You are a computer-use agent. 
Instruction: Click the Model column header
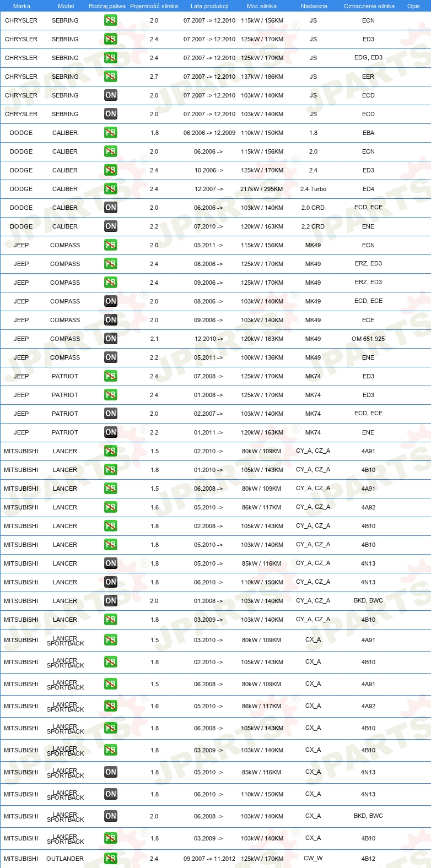click(66, 6)
